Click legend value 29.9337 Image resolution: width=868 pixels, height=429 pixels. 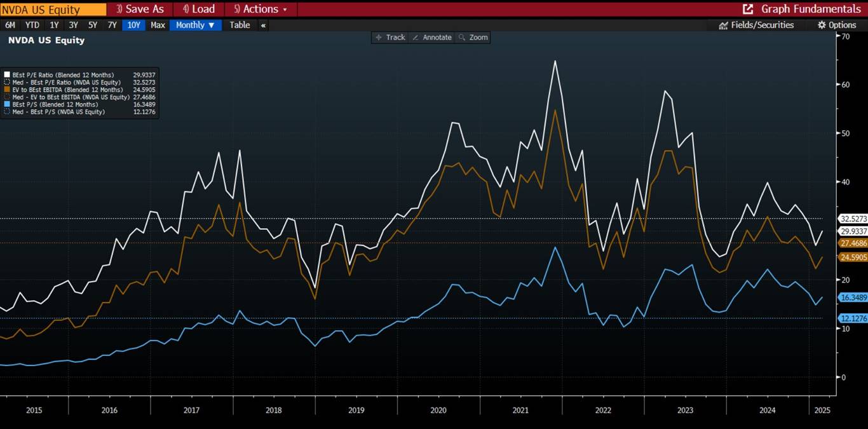144,75
